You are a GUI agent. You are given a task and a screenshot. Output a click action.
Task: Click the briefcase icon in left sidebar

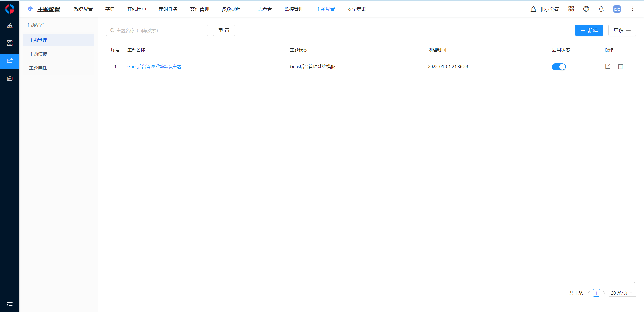pos(10,79)
